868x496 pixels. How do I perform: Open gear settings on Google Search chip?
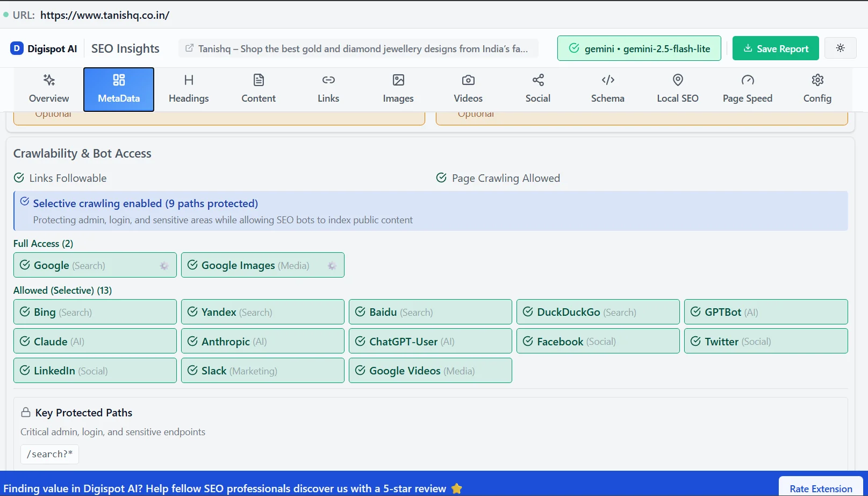point(164,265)
